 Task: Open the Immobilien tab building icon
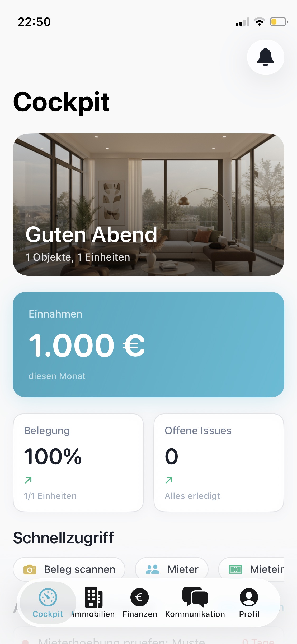(x=93, y=597)
